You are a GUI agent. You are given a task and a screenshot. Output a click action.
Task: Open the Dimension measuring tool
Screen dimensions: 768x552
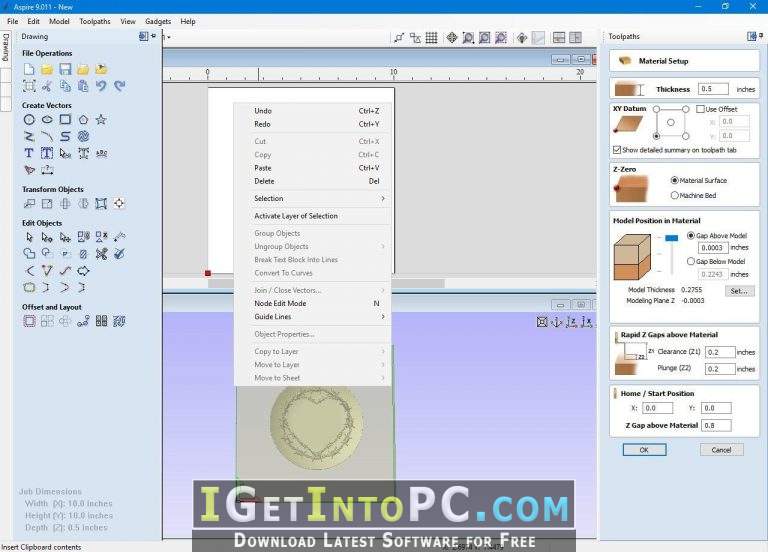pos(47,170)
